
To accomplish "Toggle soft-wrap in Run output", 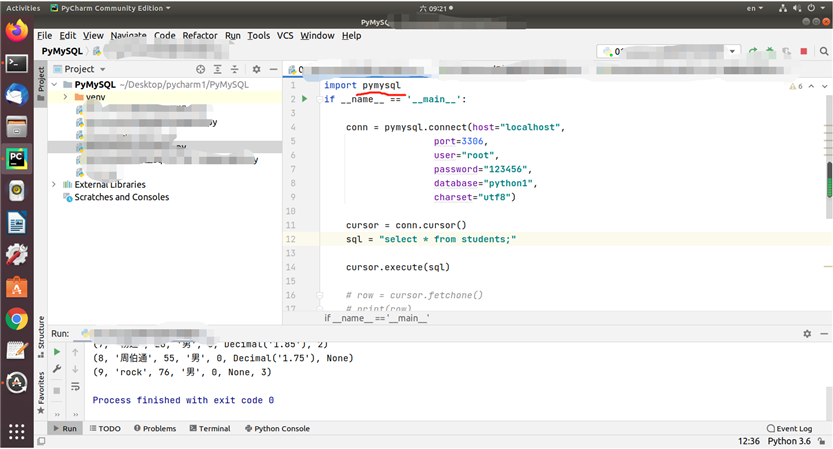I will (75, 387).
